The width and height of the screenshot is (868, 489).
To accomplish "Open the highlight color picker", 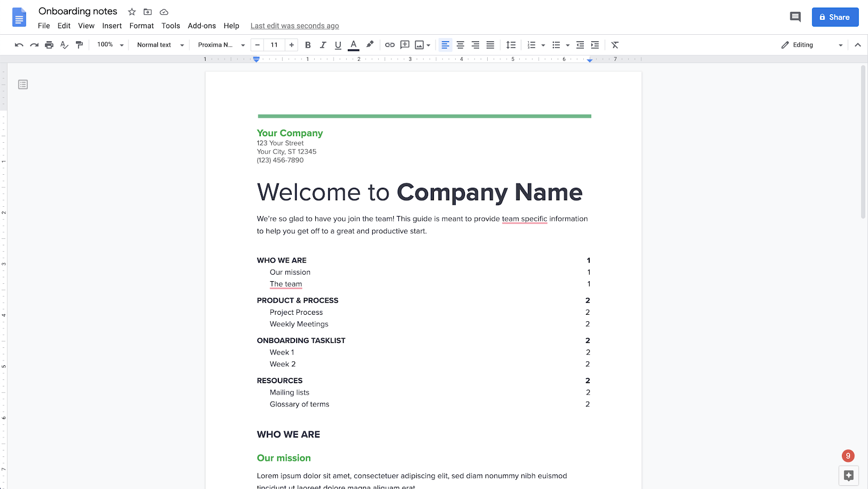I will (x=369, y=45).
